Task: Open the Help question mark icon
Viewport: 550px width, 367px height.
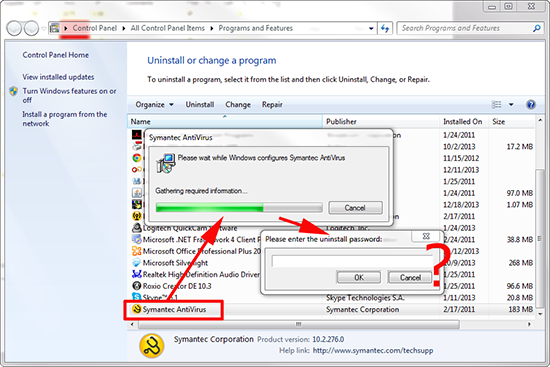Action: 531,105
